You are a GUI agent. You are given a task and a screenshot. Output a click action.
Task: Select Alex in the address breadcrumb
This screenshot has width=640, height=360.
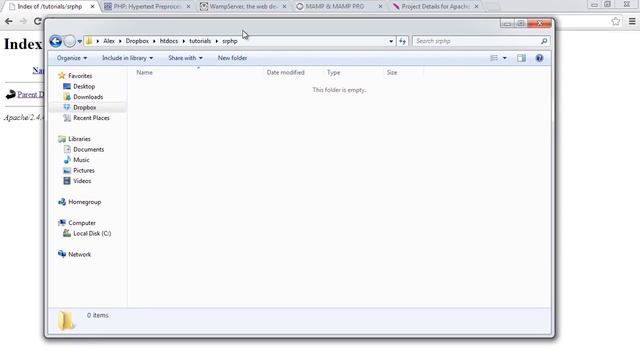(x=109, y=41)
